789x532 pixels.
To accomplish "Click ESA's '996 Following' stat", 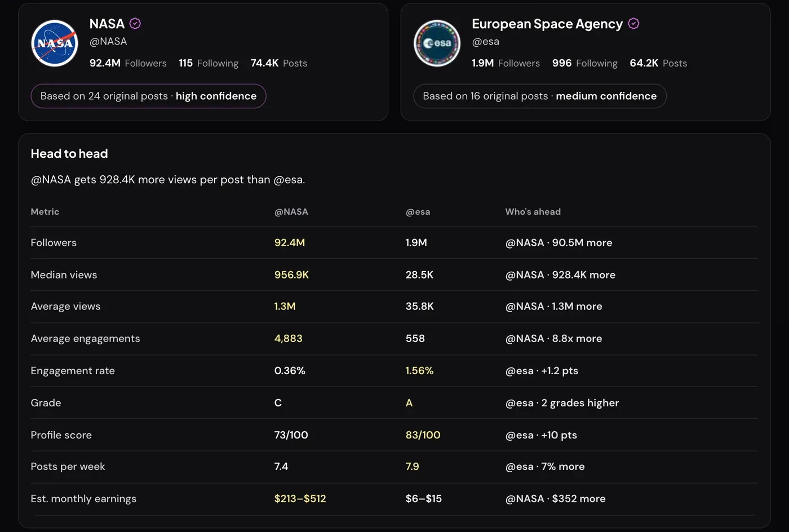I will 585,63.
